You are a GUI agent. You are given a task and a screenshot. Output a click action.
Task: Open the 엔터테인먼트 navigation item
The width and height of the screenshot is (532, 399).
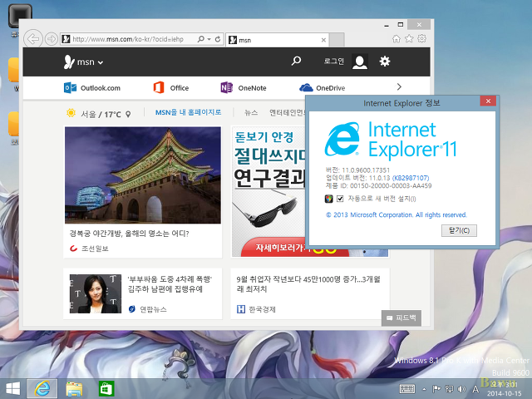click(288, 113)
